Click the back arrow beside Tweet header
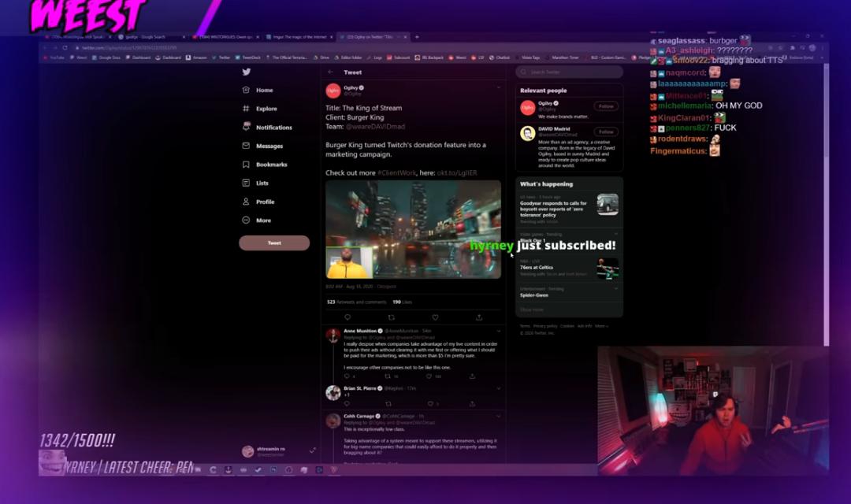This screenshot has width=851, height=504. pos(330,72)
